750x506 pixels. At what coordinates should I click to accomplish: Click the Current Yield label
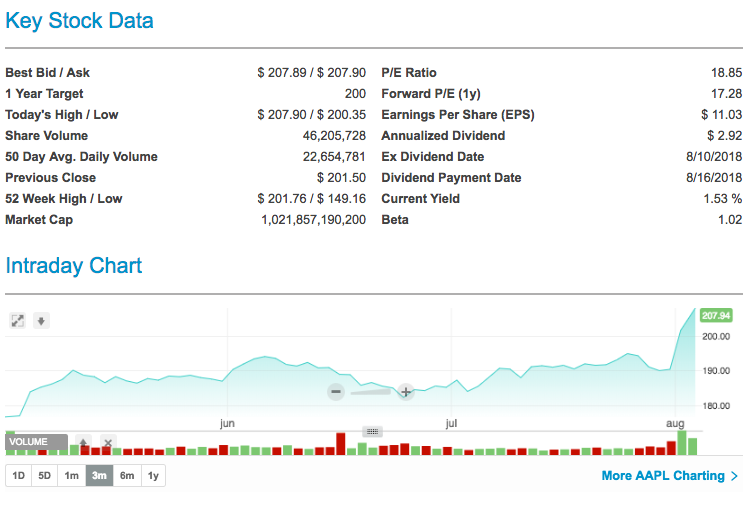pyautogui.click(x=420, y=199)
